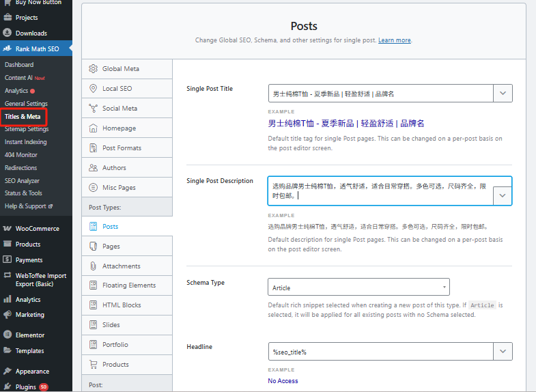Click the Global Meta gear icon
The width and height of the screenshot is (536, 392).
coord(94,69)
